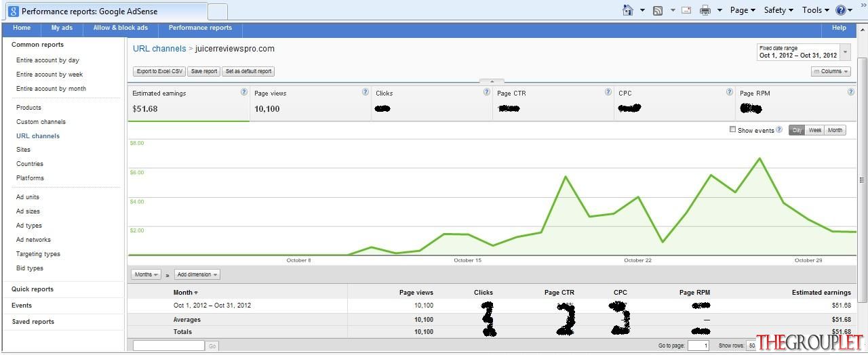Viewport: 868px width, 355px height.
Task: Click Set as default report button
Action: (x=248, y=71)
